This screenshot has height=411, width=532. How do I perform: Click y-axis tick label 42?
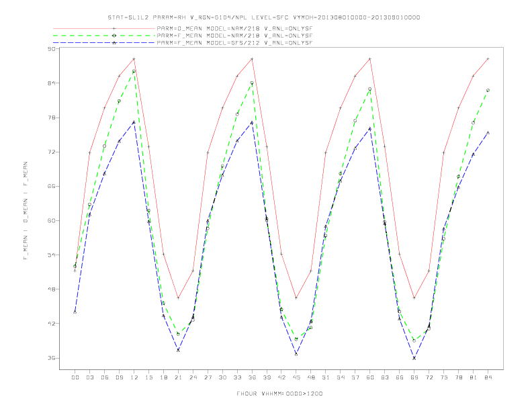coord(52,324)
